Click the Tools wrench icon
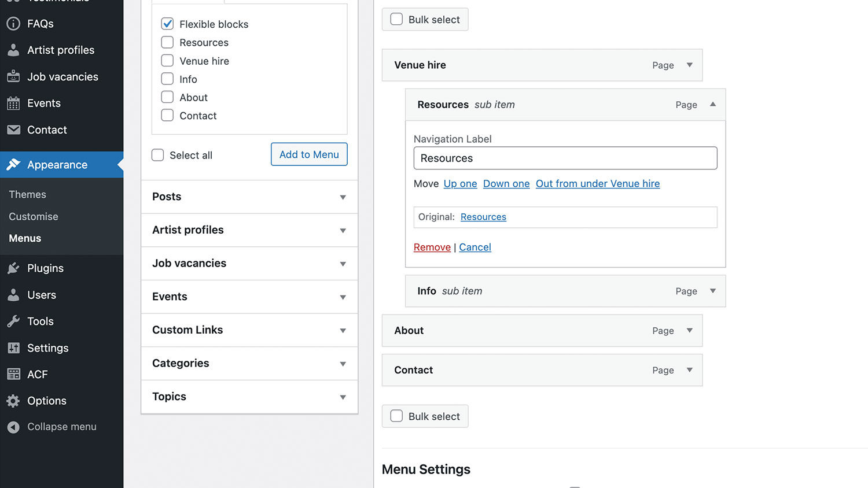 coord(13,321)
